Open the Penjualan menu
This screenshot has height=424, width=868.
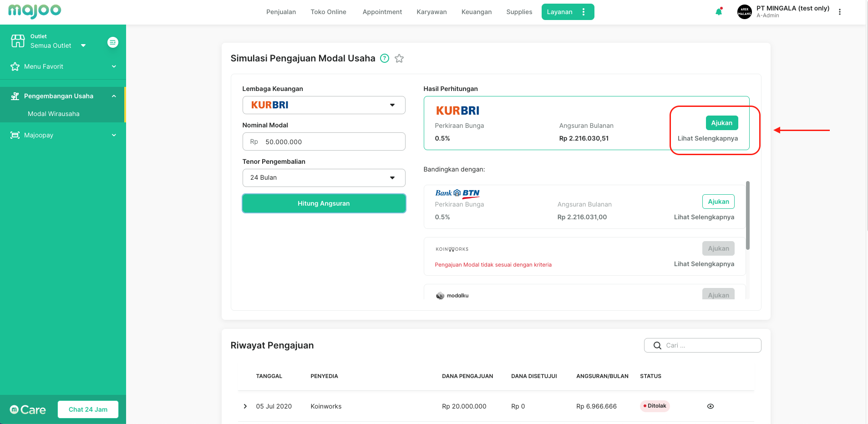click(x=281, y=12)
